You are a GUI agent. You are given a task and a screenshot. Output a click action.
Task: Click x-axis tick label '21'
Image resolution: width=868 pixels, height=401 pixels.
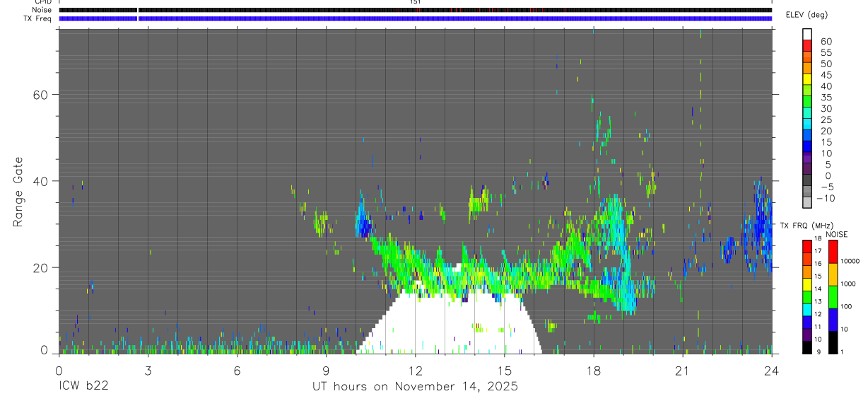click(682, 370)
